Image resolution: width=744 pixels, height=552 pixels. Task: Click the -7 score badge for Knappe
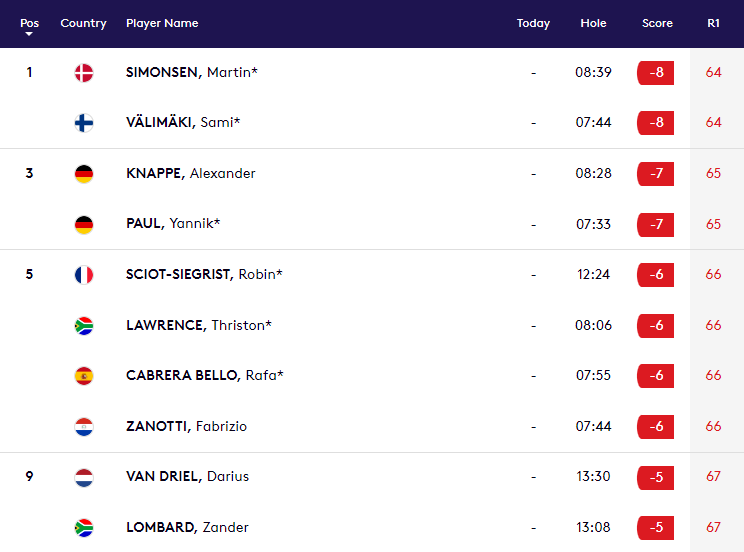(x=656, y=174)
